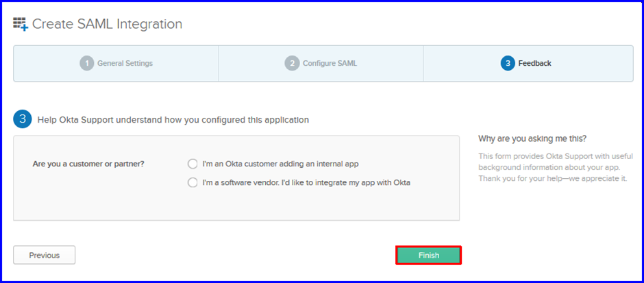Image resolution: width=644 pixels, height=283 pixels.
Task: Click empty area of the gray form panel
Action: 236,204
